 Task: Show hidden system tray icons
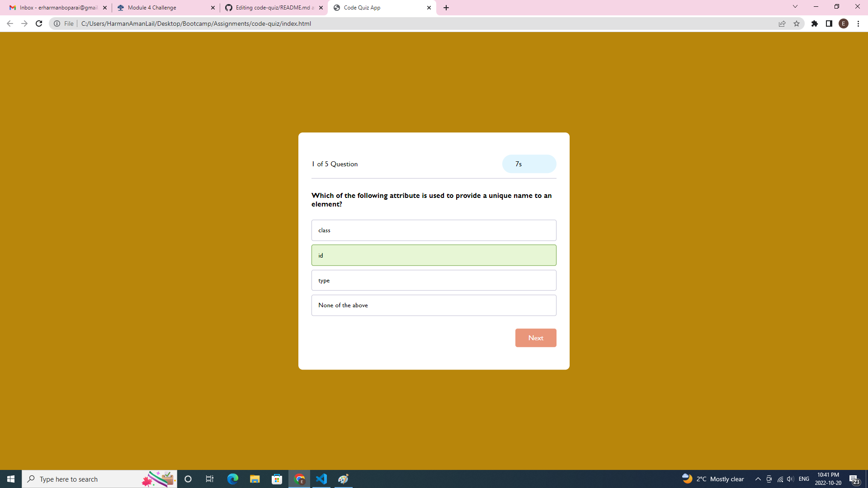758,479
